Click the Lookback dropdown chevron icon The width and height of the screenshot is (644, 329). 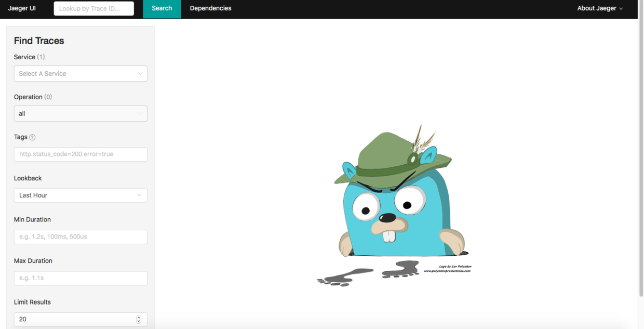point(139,195)
